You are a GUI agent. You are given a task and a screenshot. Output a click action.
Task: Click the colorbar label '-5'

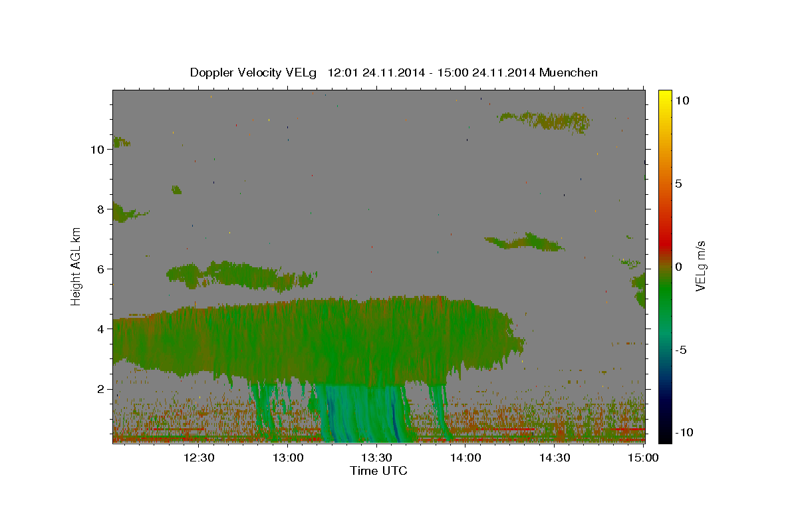click(680, 350)
